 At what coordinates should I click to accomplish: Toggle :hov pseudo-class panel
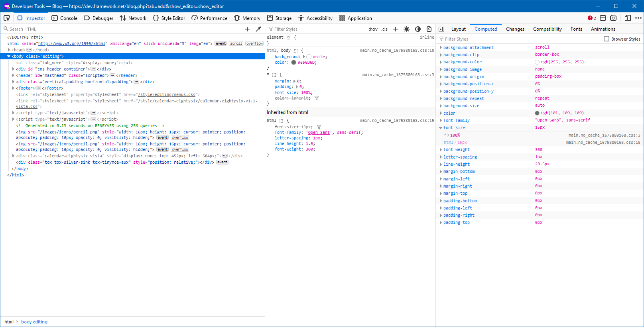click(x=373, y=29)
